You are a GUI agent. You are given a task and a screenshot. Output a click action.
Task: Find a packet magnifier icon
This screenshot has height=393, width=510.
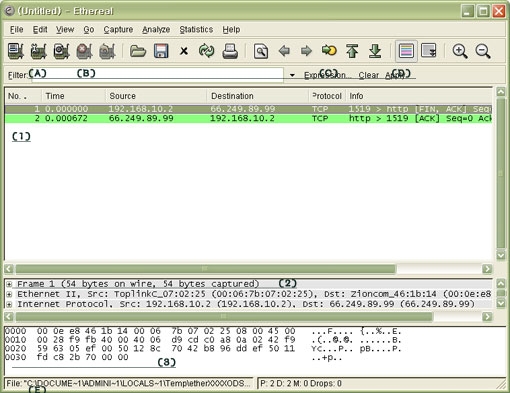(x=261, y=51)
